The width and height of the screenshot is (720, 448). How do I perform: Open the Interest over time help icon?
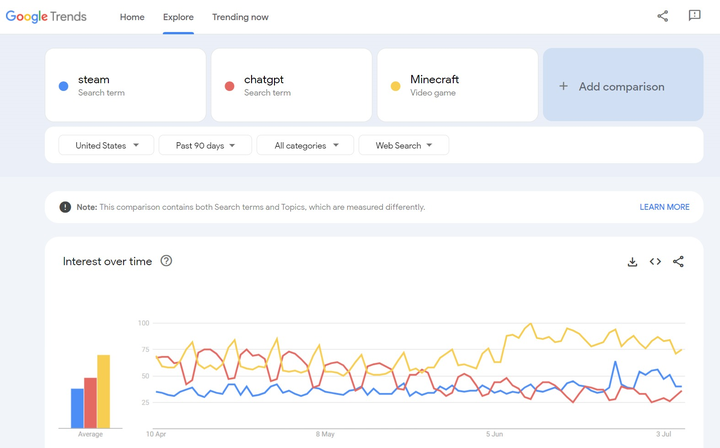tap(166, 261)
